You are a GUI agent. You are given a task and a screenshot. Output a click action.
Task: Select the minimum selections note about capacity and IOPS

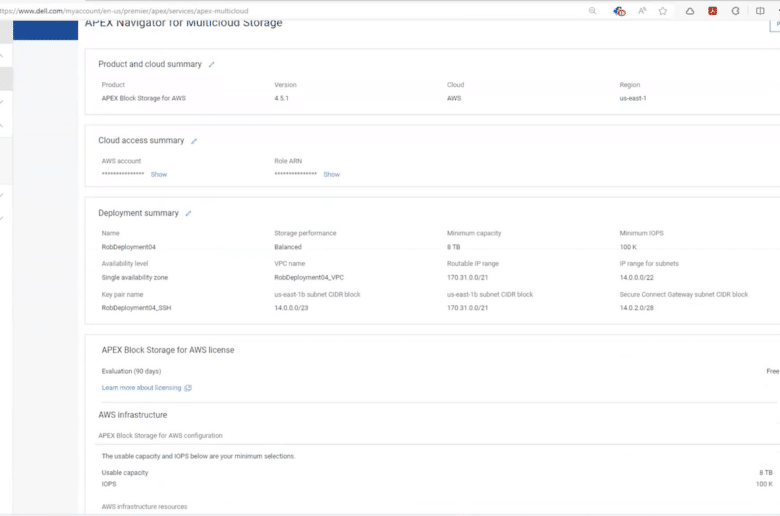(198, 456)
